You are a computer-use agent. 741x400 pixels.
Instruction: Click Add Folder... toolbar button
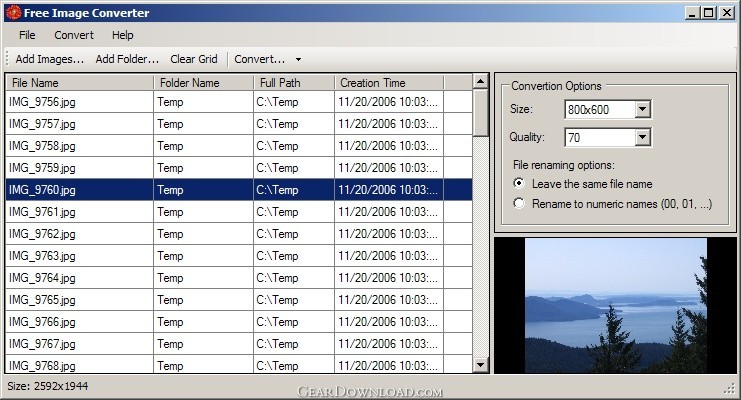point(127,59)
